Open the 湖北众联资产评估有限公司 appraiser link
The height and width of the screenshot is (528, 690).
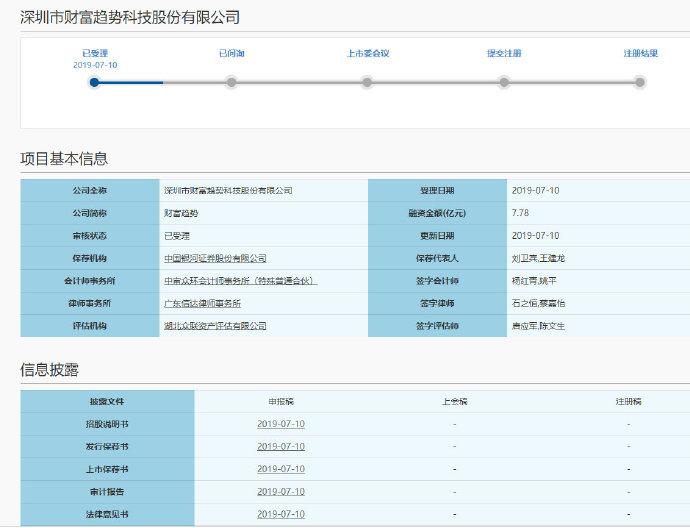(215, 326)
